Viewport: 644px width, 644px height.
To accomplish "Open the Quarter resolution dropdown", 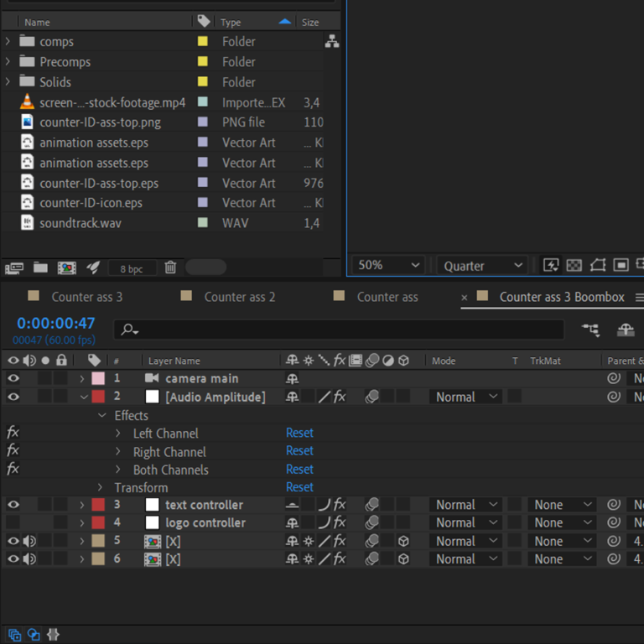I will click(x=481, y=266).
